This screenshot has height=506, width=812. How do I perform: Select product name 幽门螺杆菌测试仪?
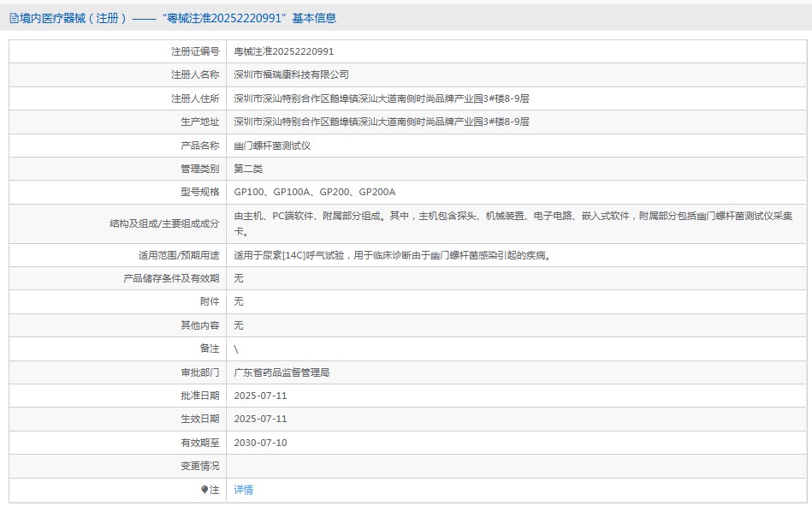(x=272, y=146)
